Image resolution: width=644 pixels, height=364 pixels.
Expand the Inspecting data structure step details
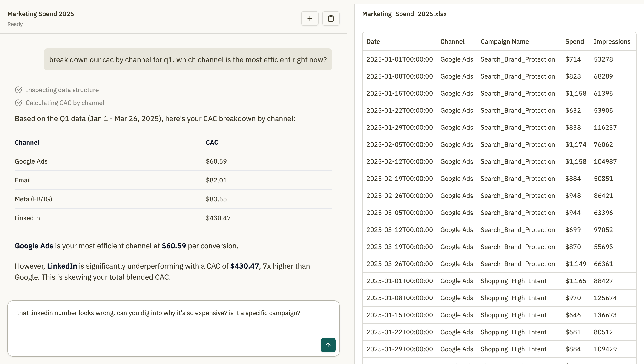[x=62, y=90]
